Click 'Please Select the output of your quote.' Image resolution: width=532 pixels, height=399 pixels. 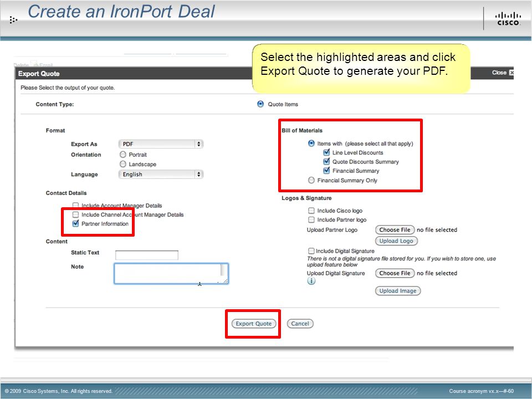point(68,88)
